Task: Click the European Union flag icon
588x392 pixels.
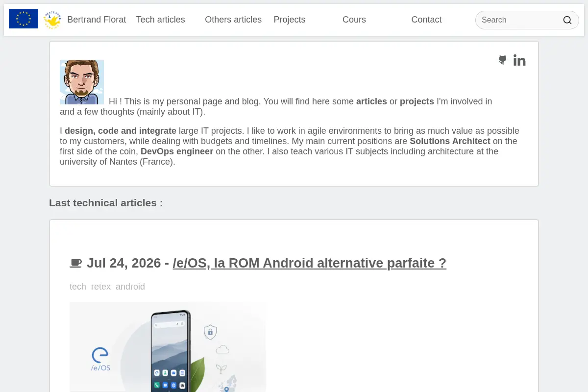Action: (x=24, y=19)
